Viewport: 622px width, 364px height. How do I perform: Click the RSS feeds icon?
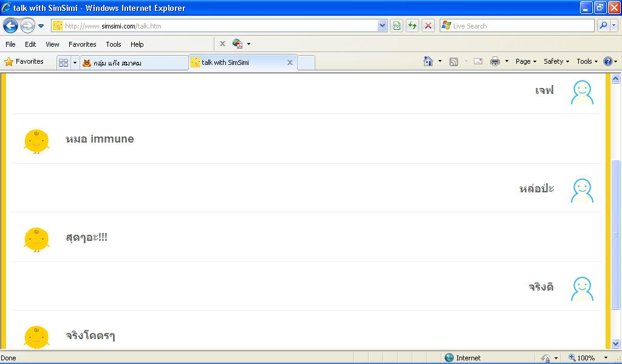click(454, 61)
